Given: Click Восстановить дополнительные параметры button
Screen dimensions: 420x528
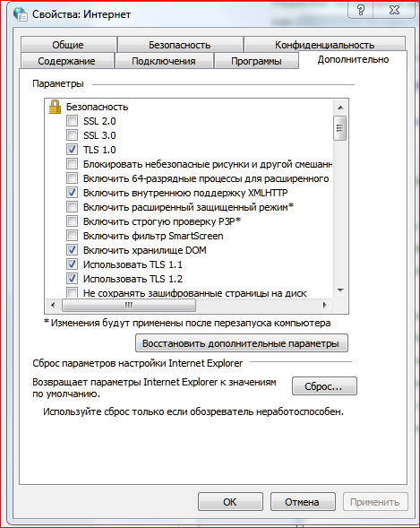Looking at the screenshot, I should click(242, 343).
